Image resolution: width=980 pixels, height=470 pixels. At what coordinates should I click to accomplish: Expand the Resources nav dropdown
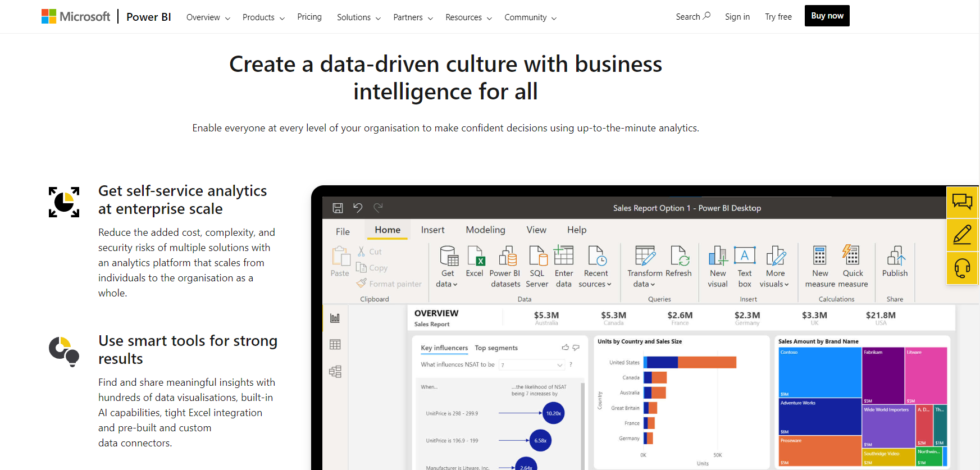coord(469,17)
